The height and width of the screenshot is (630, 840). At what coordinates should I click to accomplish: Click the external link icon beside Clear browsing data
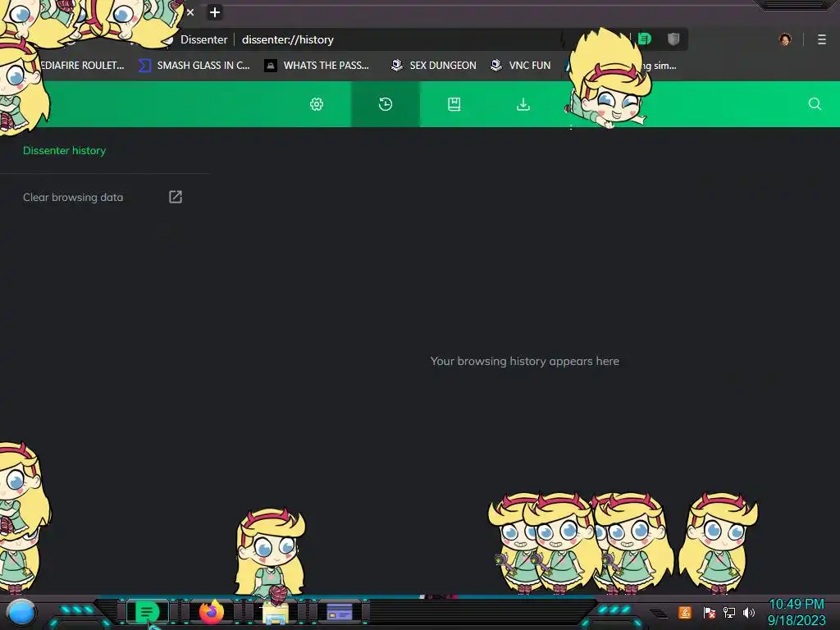176,197
